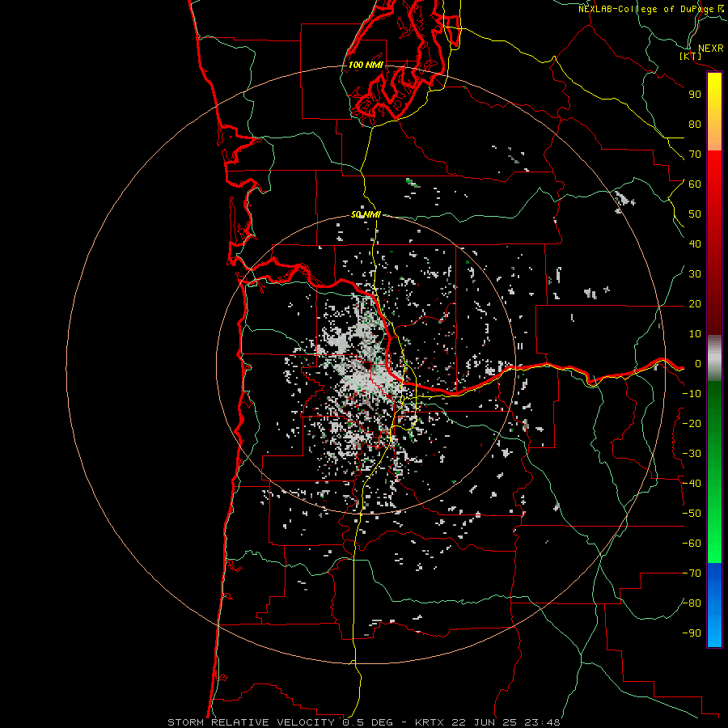Click the -70 value on the velocity scale
Viewport: 728px width, 728px height.
[692, 574]
